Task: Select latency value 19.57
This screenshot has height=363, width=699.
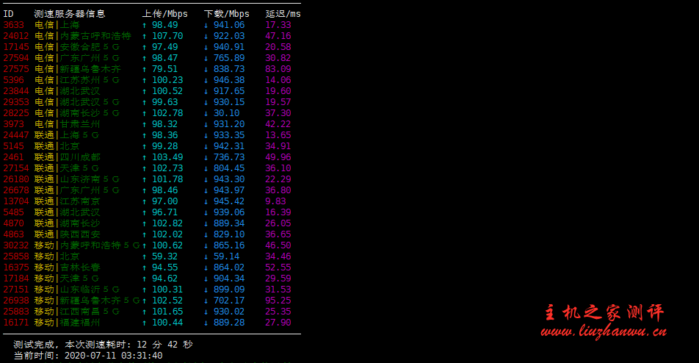Action: tap(278, 102)
